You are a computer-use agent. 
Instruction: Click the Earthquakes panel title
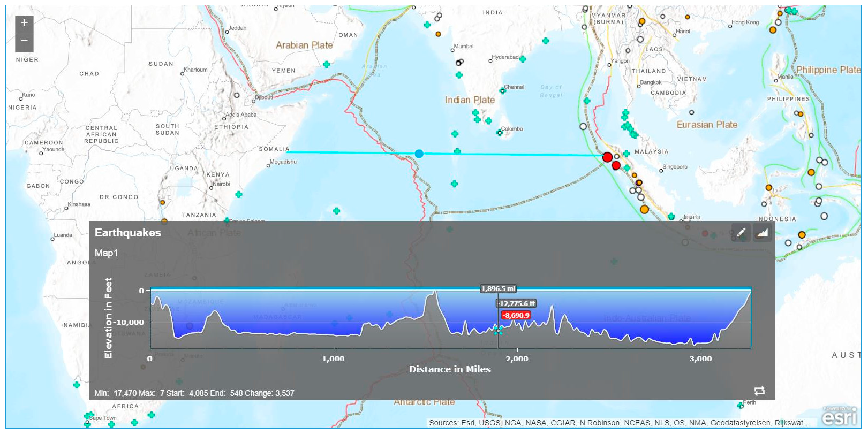[x=128, y=233]
